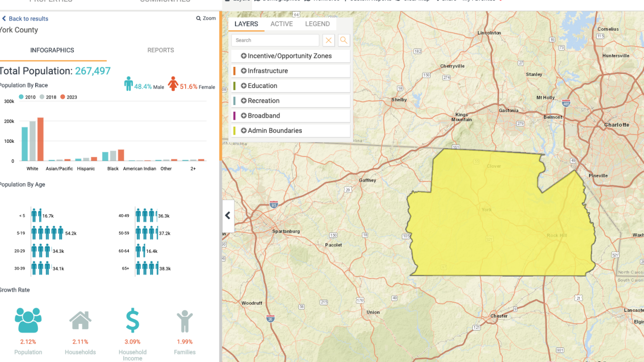Click the Zoom button for York County
The image size is (644, 362).
coord(206,19)
